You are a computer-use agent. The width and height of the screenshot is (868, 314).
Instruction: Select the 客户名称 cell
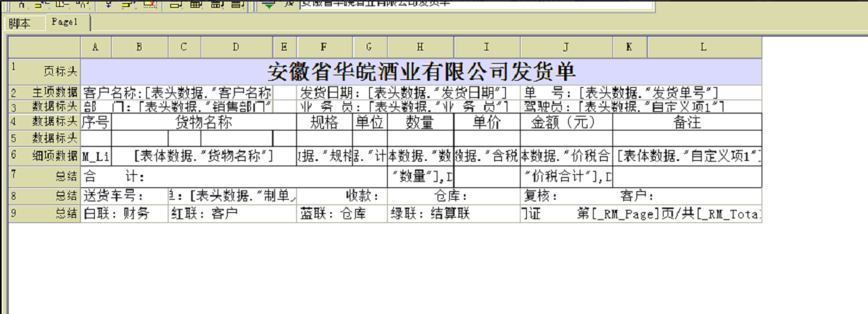coord(176,92)
